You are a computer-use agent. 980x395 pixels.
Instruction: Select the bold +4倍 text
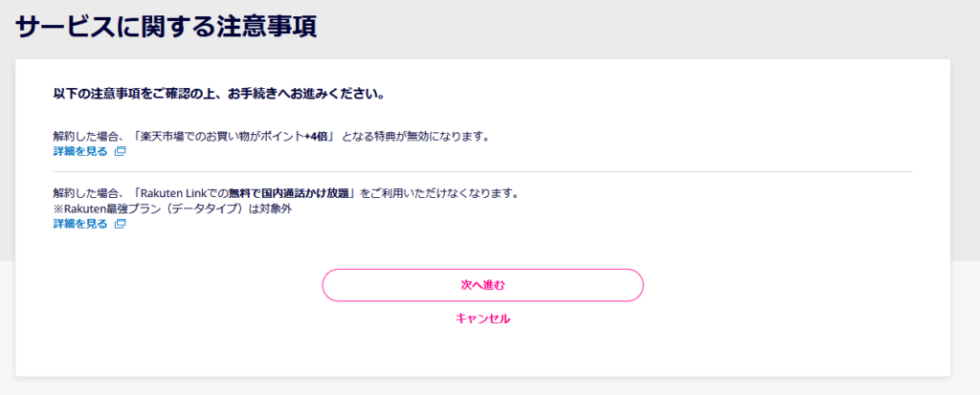click(316, 136)
